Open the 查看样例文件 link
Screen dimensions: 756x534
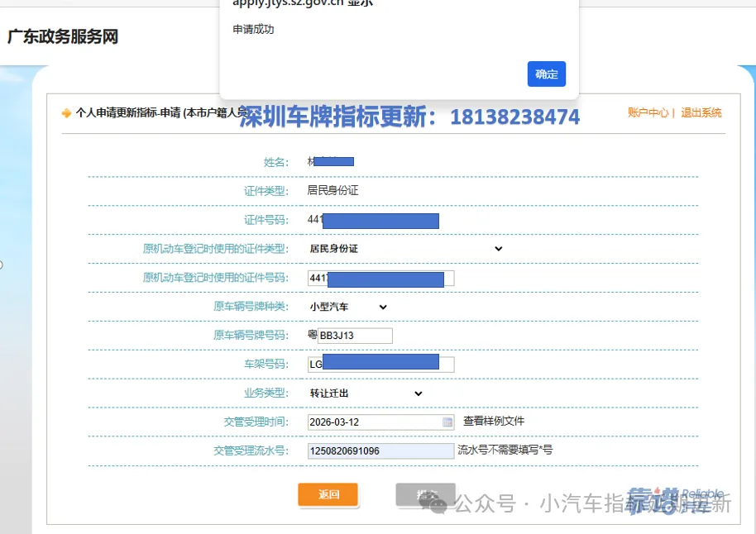tap(494, 421)
